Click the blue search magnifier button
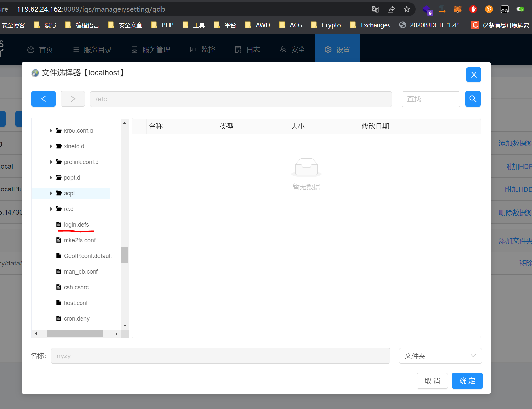The height and width of the screenshot is (409, 532). pos(473,99)
